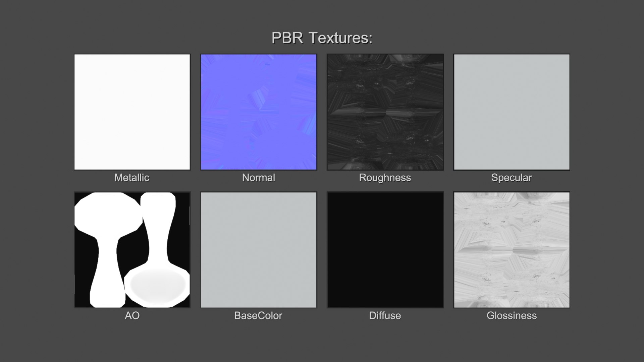This screenshot has width=644, height=362.
Task: Select the Normal map thumbnail
Action: 259,112
